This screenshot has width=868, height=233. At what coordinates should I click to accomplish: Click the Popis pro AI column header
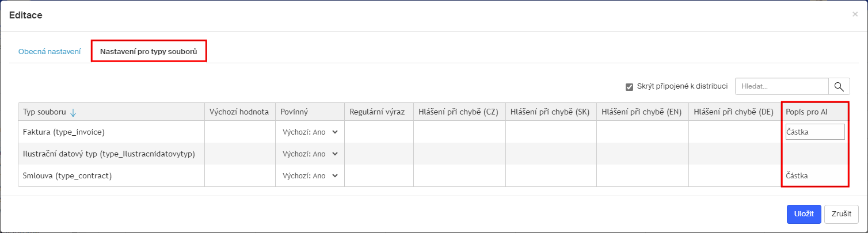pyautogui.click(x=815, y=112)
